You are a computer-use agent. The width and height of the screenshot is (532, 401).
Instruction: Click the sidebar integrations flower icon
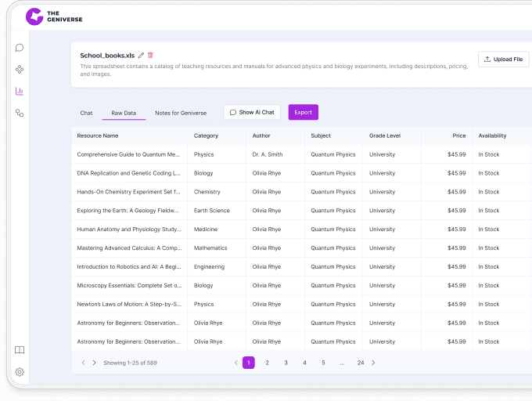pyautogui.click(x=20, y=70)
